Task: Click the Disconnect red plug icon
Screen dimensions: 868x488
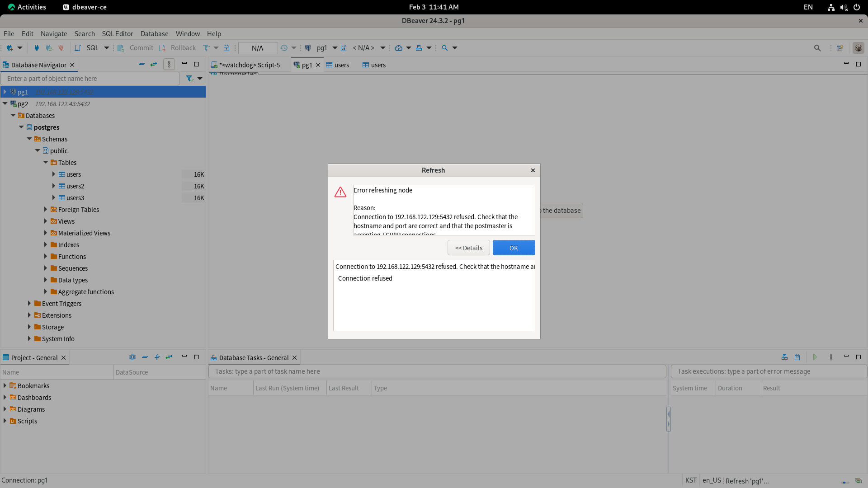Action: (61, 48)
